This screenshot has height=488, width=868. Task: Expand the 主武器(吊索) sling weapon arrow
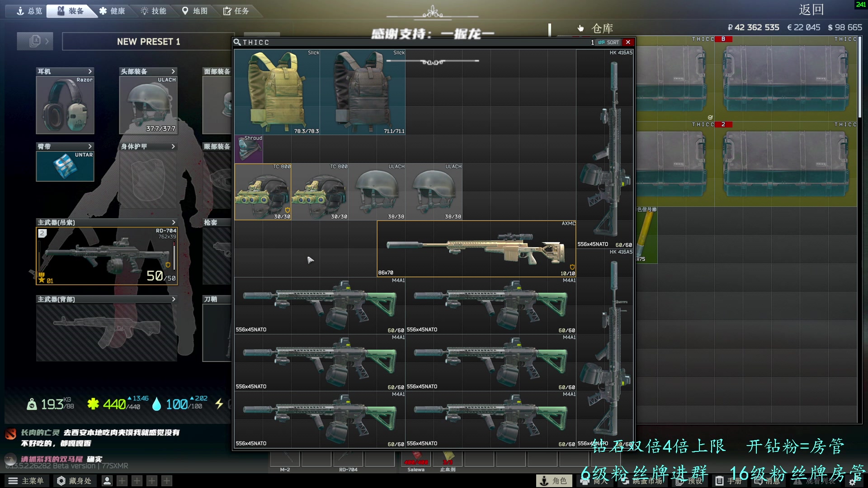[x=174, y=222]
